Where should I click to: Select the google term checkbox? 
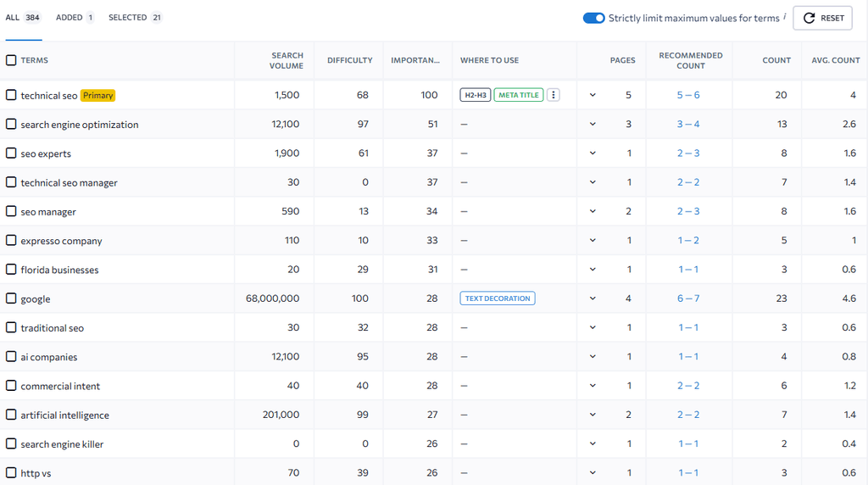point(11,298)
